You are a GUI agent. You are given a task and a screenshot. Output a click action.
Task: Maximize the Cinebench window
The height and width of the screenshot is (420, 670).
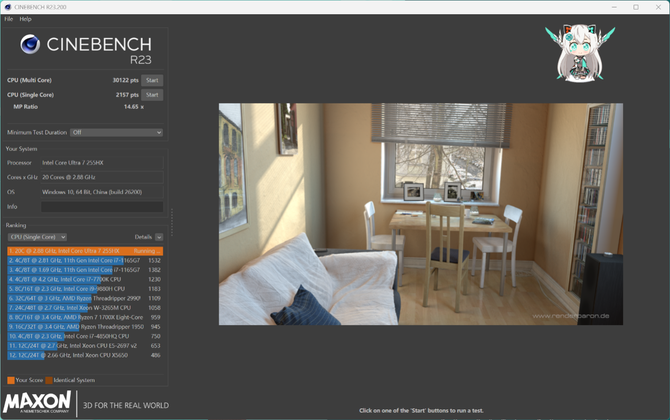[635, 7]
